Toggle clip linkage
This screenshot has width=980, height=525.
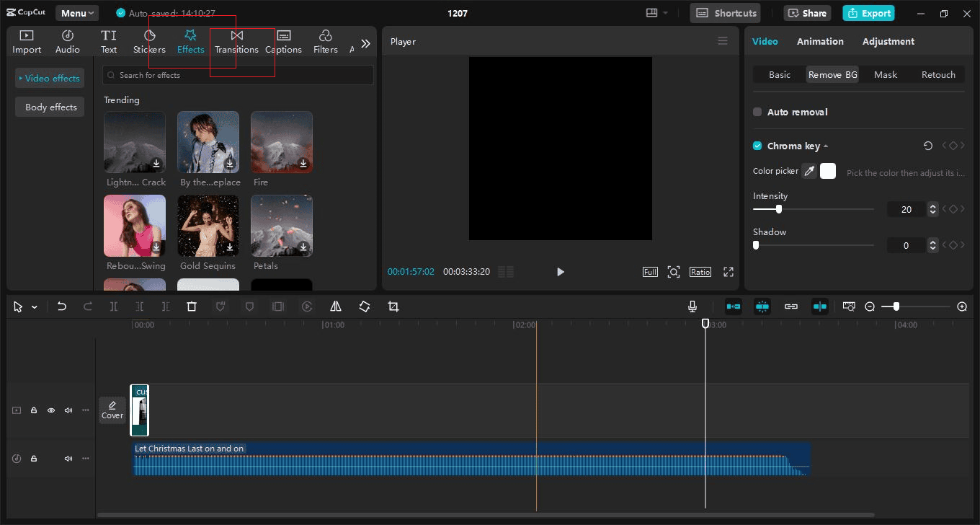coord(791,306)
